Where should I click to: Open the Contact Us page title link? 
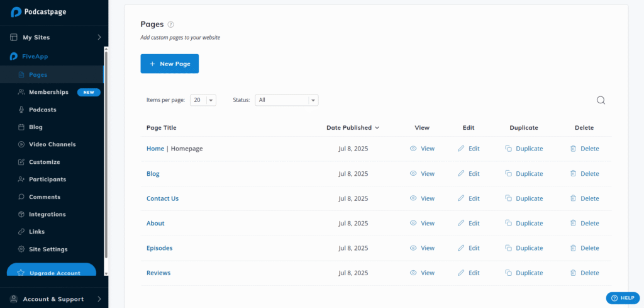pyautogui.click(x=163, y=198)
